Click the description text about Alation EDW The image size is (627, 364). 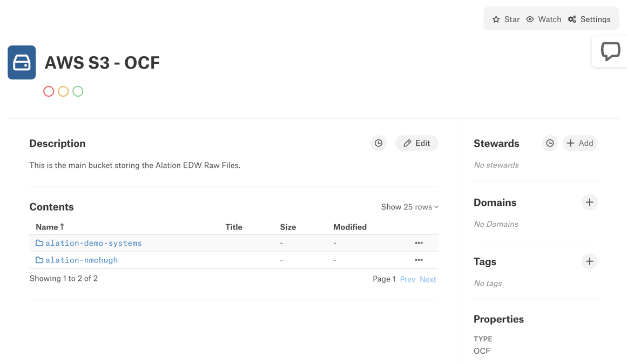135,165
